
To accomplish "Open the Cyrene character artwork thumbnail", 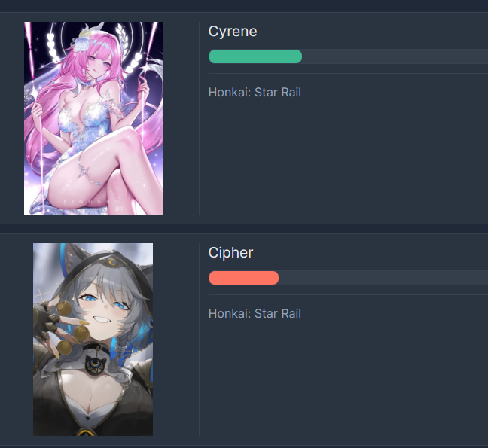I will click(93, 118).
